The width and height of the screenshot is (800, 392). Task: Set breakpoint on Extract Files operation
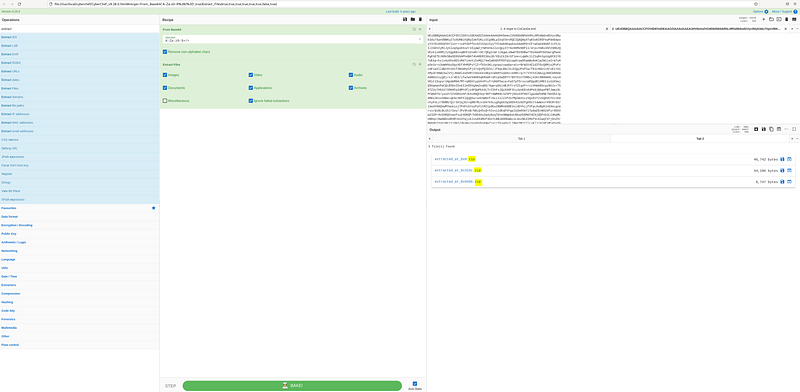(x=420, y=65)
